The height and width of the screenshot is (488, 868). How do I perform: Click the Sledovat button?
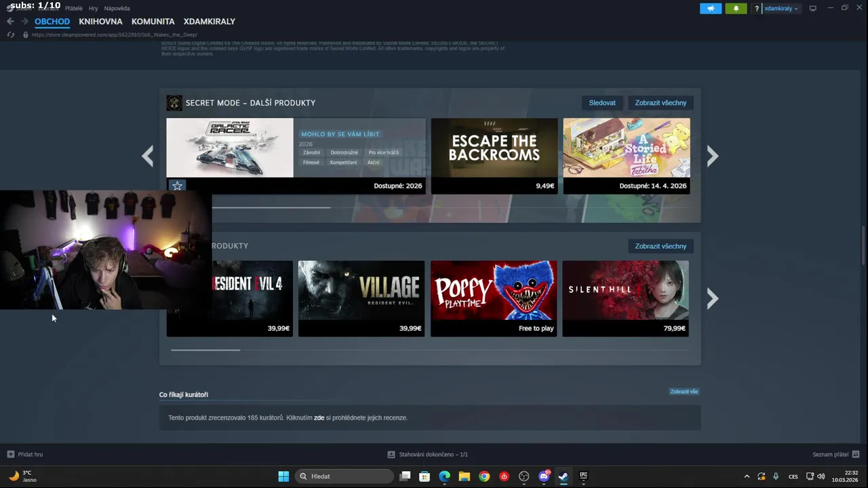coord(602,103)
